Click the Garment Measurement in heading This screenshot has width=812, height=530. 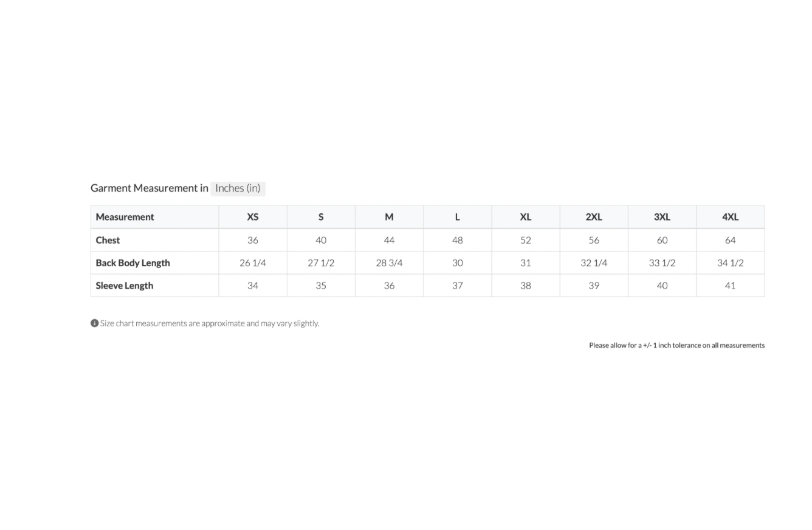point(149,188)
